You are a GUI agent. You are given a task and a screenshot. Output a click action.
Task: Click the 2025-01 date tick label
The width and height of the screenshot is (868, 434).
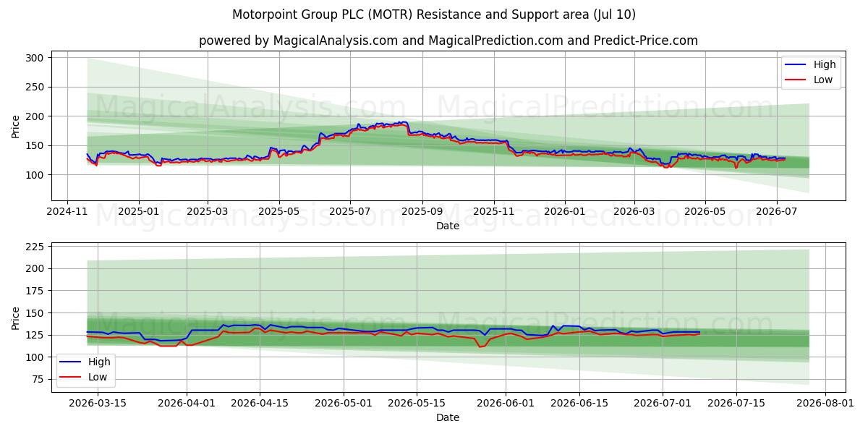click(x=138, y=211)
